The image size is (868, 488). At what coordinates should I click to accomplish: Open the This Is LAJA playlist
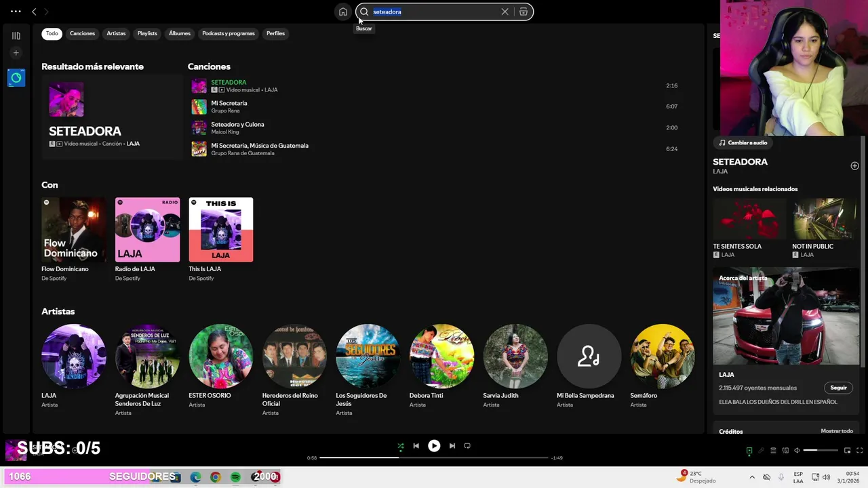click(220, 239)
